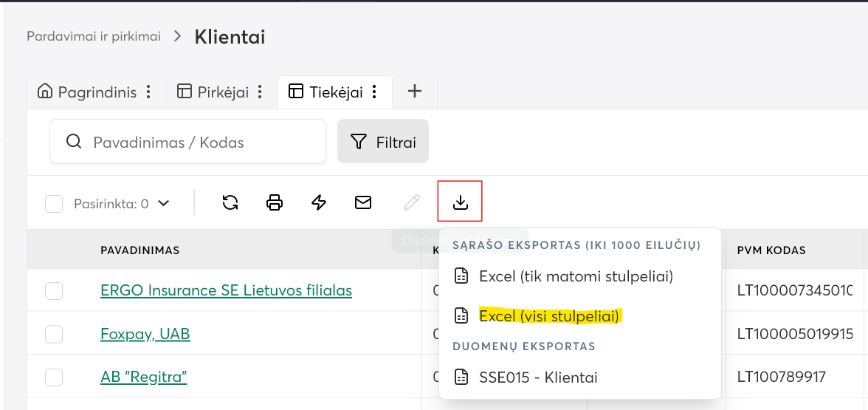The image size is (868, 410).
Task: Click the file icon beside Excel (tik matomi stulpeliai)
Action: (461, 276)
